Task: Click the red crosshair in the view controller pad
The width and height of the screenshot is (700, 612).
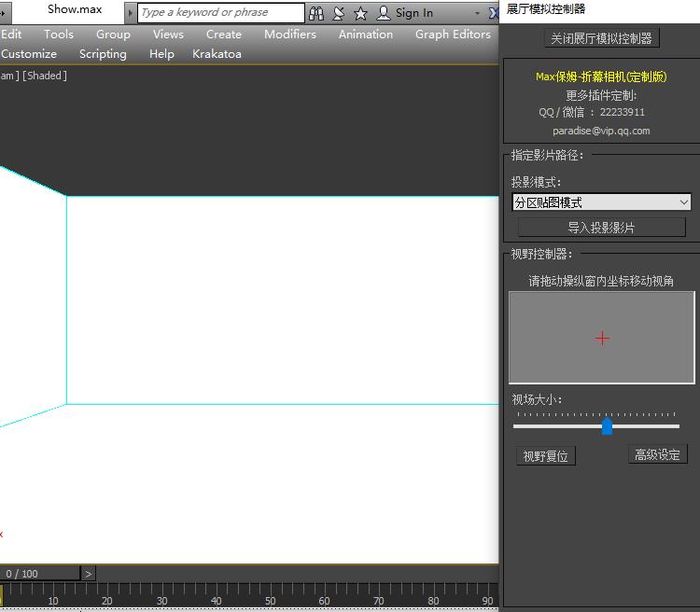Action: click(x=602, y=338)
